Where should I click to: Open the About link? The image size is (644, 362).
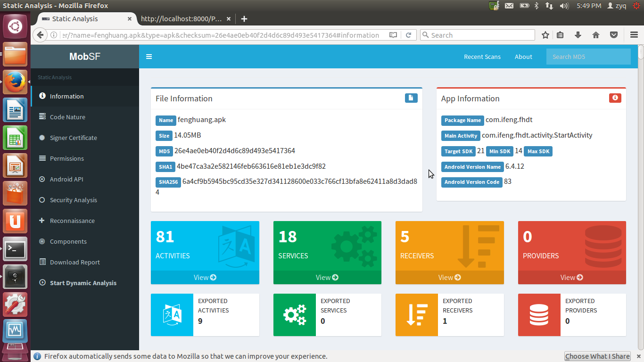point(523,57)
